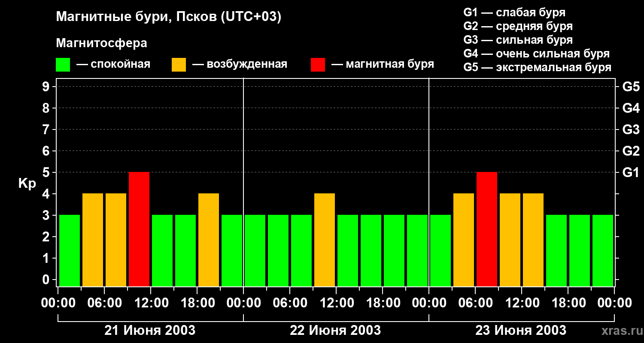Click the orange bar for 22 June 09:00–12:00
The image size is (644, 343).
coord(325,240)
